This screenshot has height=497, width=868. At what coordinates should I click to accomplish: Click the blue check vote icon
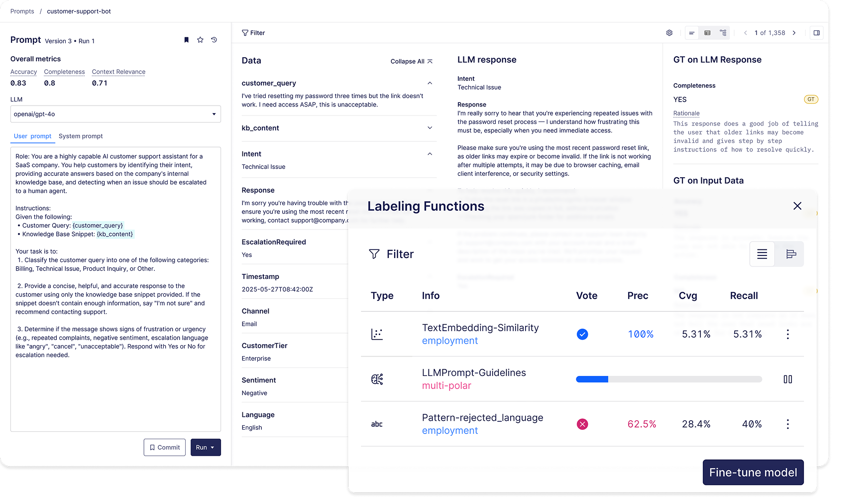[582, 334]
